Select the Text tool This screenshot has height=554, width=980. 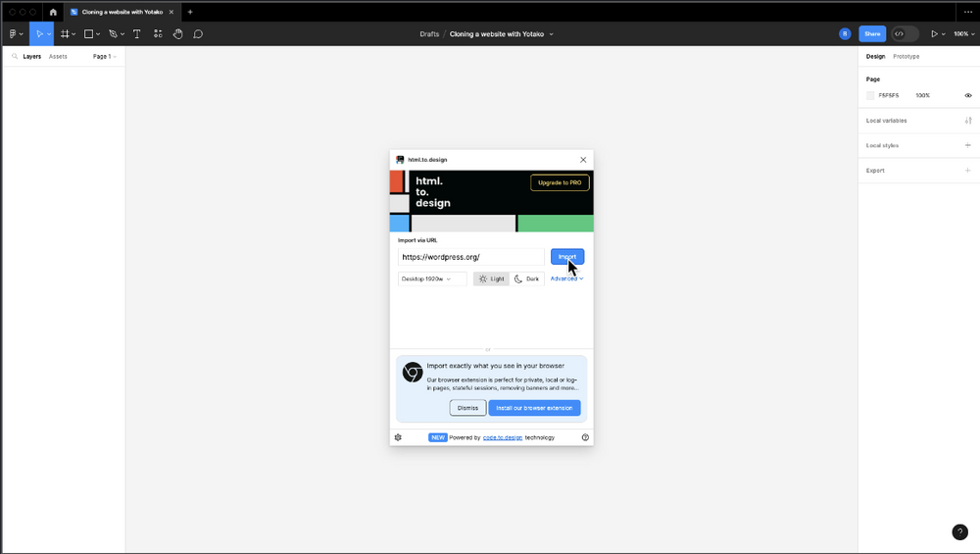[x=137, y=33]
